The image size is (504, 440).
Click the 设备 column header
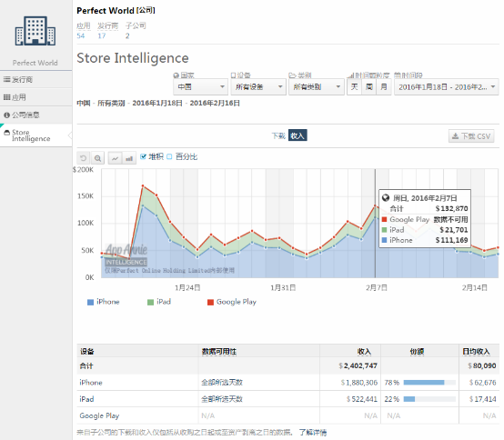pyautogui.click(x=86, y=352)
